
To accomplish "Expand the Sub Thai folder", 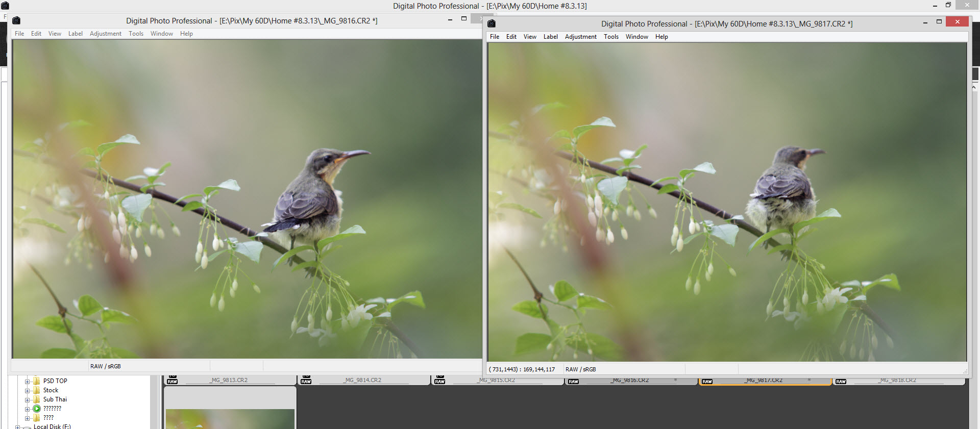I will coord(28,400).
